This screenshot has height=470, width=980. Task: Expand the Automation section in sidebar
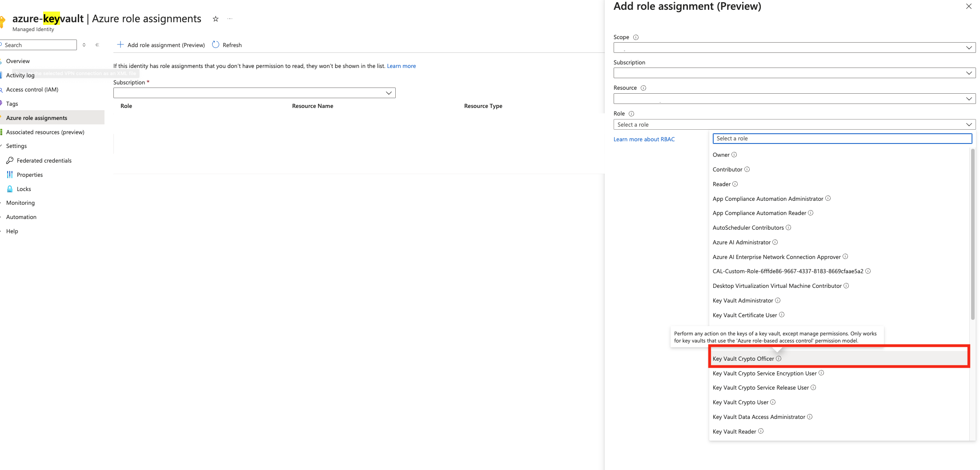pyautogui.click(x=21, y=217)
